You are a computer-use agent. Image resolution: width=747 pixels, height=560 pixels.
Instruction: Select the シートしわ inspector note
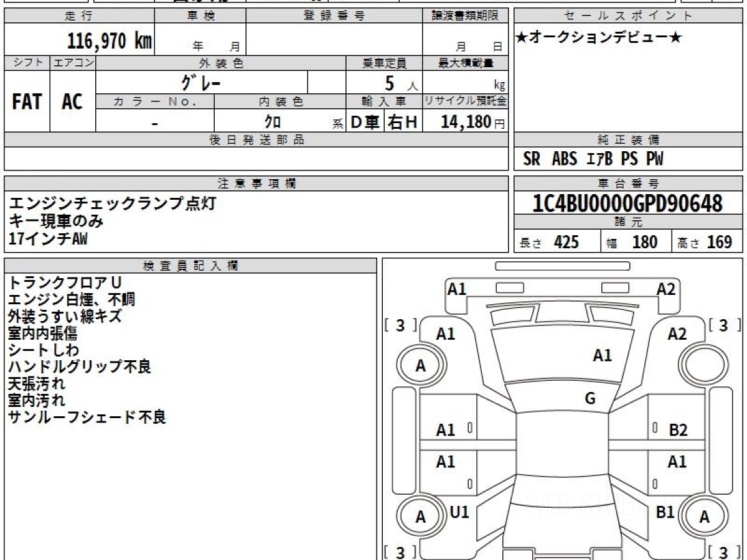click(44, 350)
